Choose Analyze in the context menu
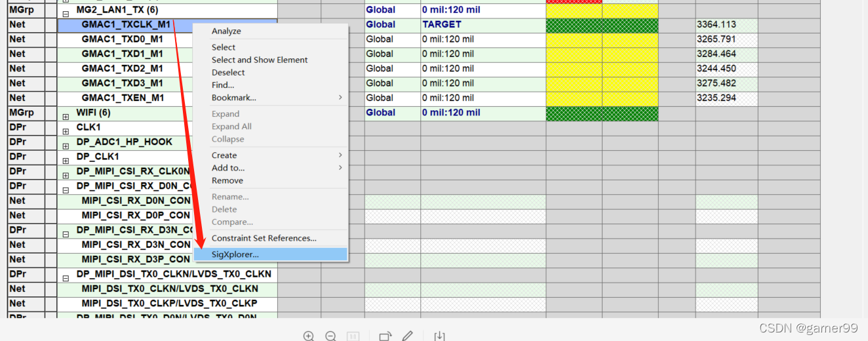 pos(226,31)
